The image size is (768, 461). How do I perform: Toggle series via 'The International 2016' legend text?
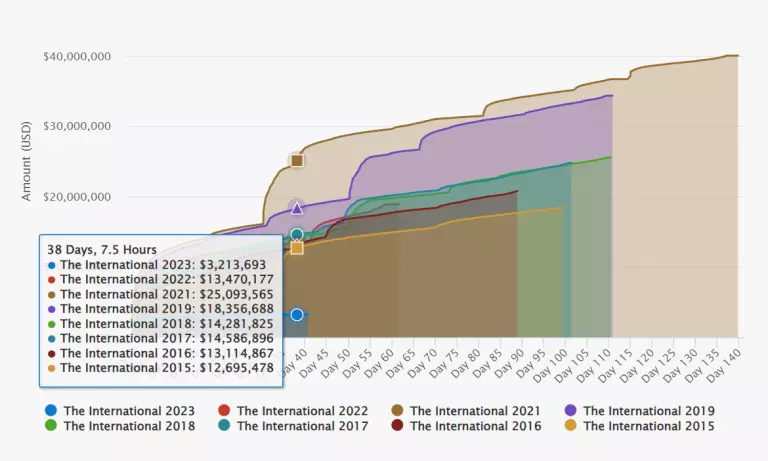click(475, 426)
